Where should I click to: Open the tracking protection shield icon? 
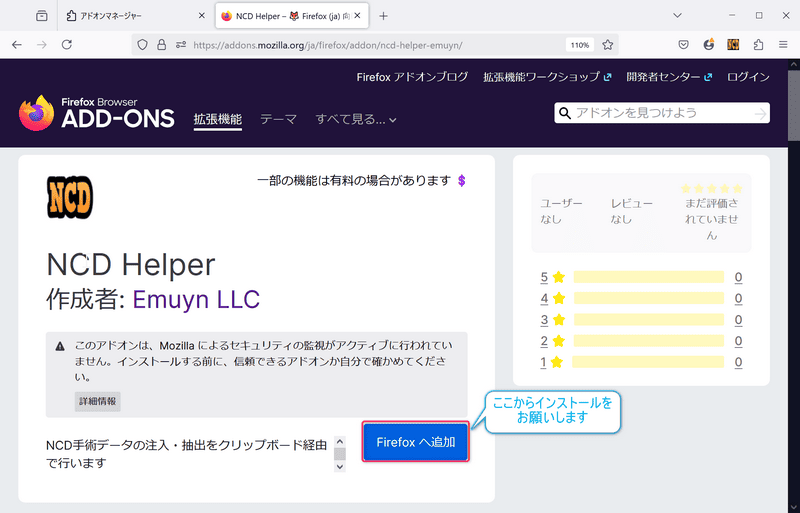142,45
